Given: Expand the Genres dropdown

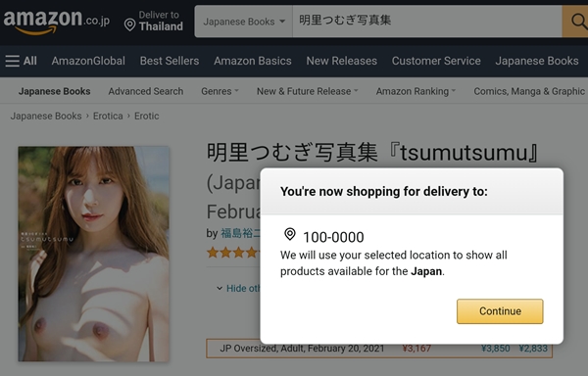Looking at the screenshot, I should click(220, 91).
